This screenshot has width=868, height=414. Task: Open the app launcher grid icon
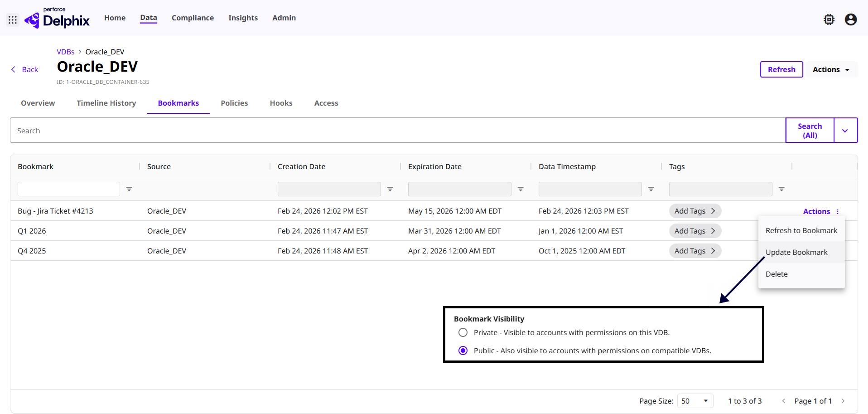[x=13, y=20]
